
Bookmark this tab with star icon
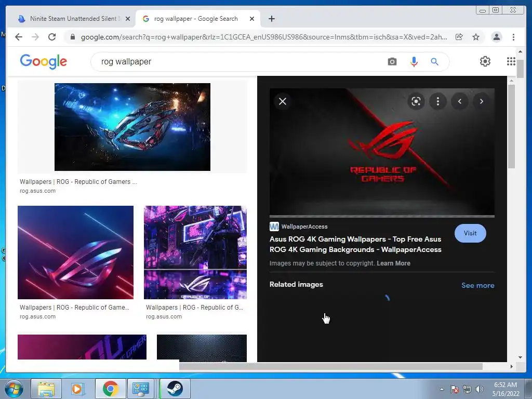click(476, 37)
